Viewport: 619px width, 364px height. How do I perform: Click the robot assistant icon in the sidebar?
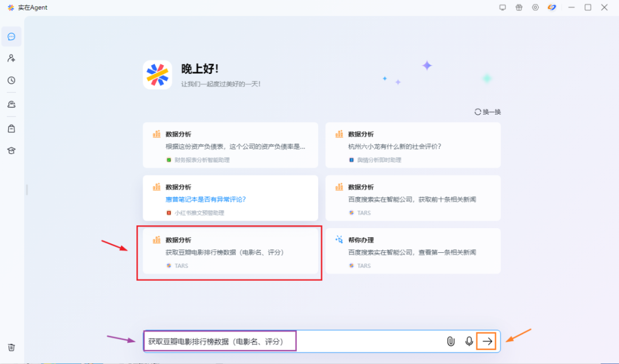(x=11, y=104)
